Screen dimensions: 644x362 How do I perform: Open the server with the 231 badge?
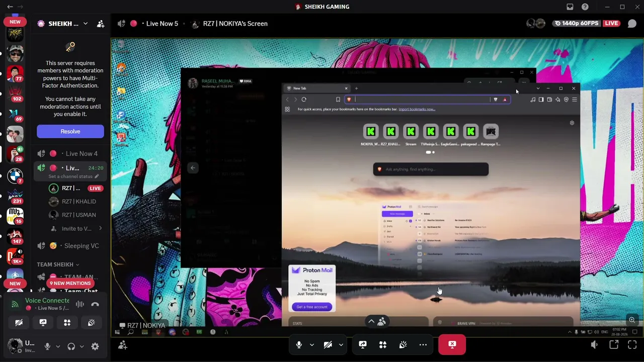click(x=15, y=196)
